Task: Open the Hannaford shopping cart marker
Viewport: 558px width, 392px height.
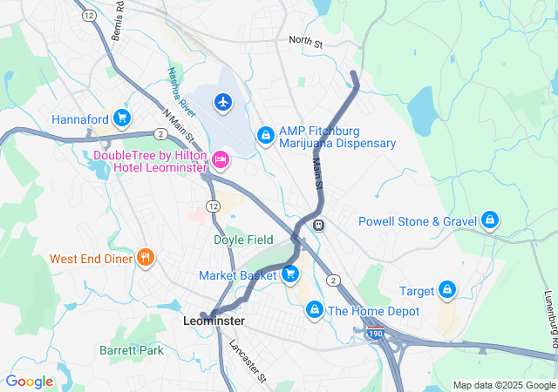Action: pyautogui.click(x=122, y=118)
